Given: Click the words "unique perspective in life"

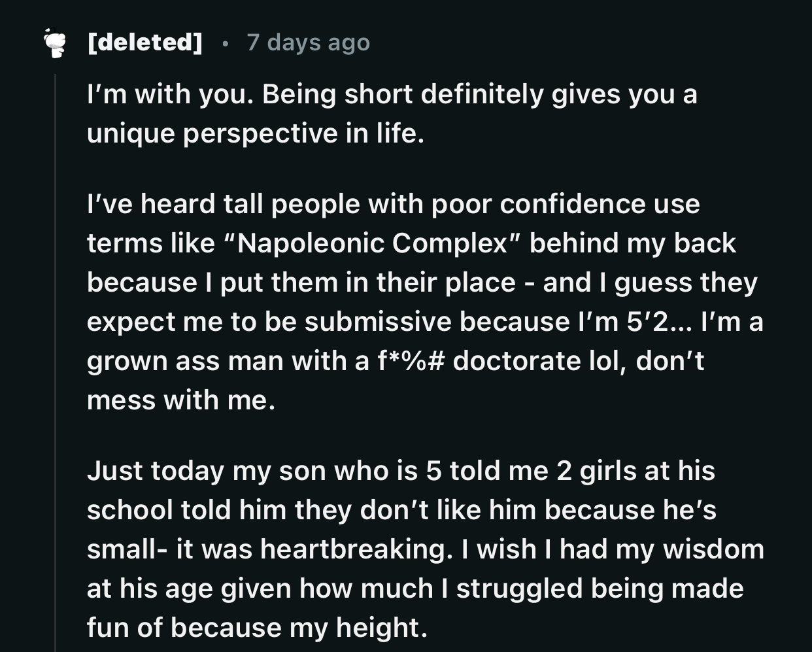Looking at the screenshot, I should click(x=256, y=134).
